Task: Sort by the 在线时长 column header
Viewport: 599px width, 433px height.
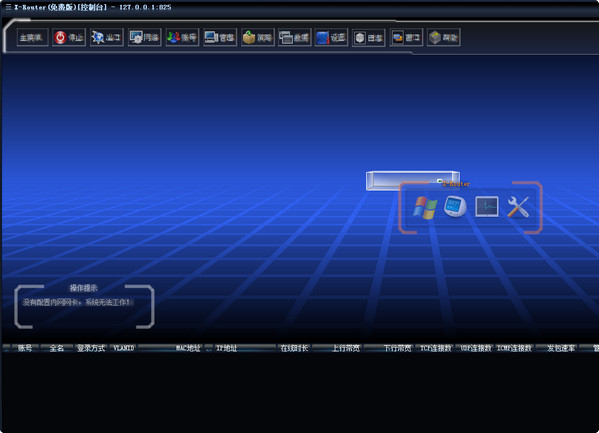Action: click(x=294, y=348)
